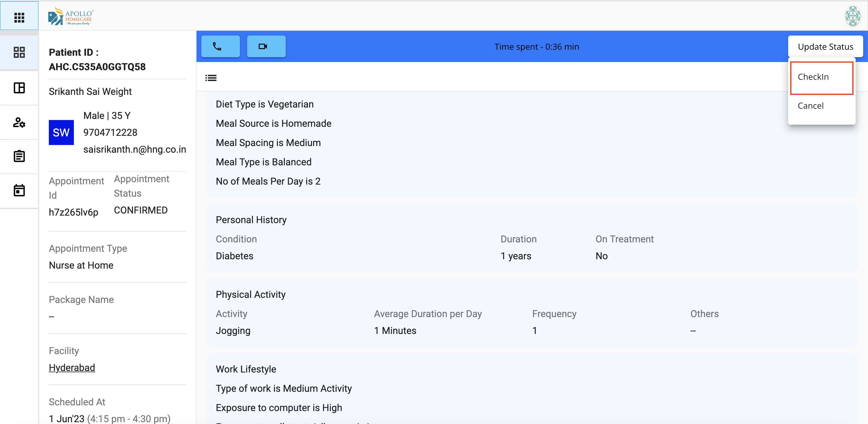The height and width of the screenshot is (424, 868).
Task: Open the apps grid menu icon
Action: [x=19, y=17]
